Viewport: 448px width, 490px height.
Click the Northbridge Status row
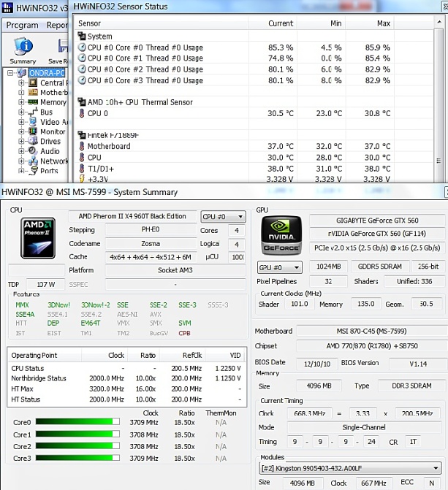coord(126,378)
